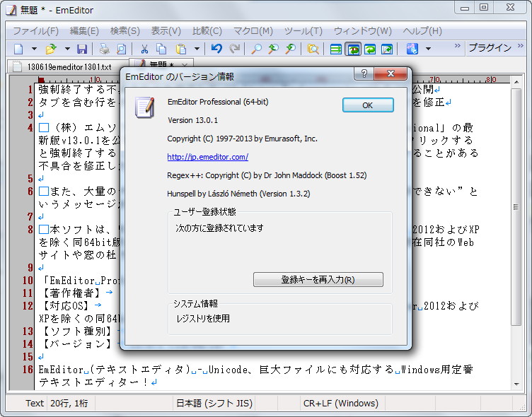Toggle Wrap by Characters icon
This screenshot has width=532, height=417.
pos(353,49)
